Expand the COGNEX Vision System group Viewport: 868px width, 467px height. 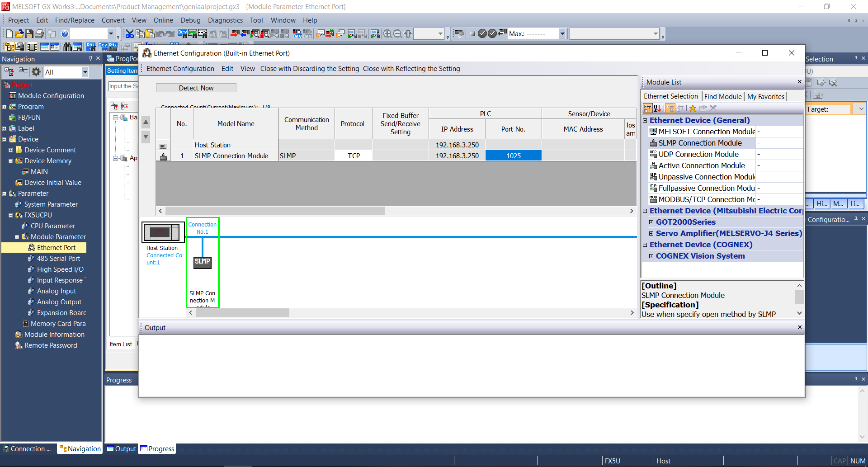coord(651,256)
